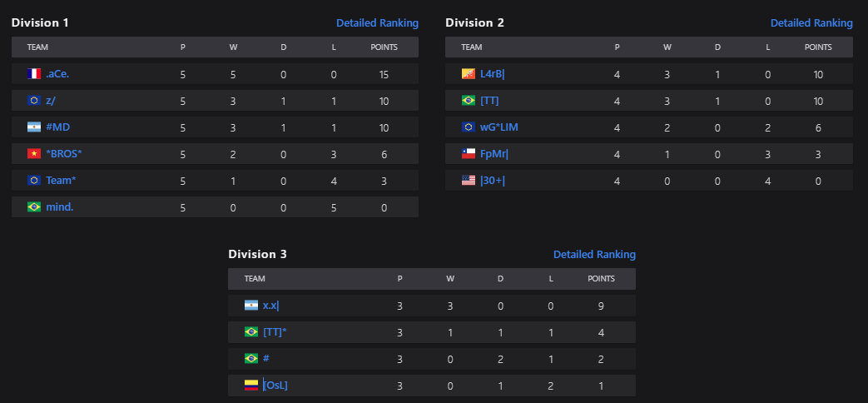
Task: Open the x.x| team link
Action: point(270,306)
